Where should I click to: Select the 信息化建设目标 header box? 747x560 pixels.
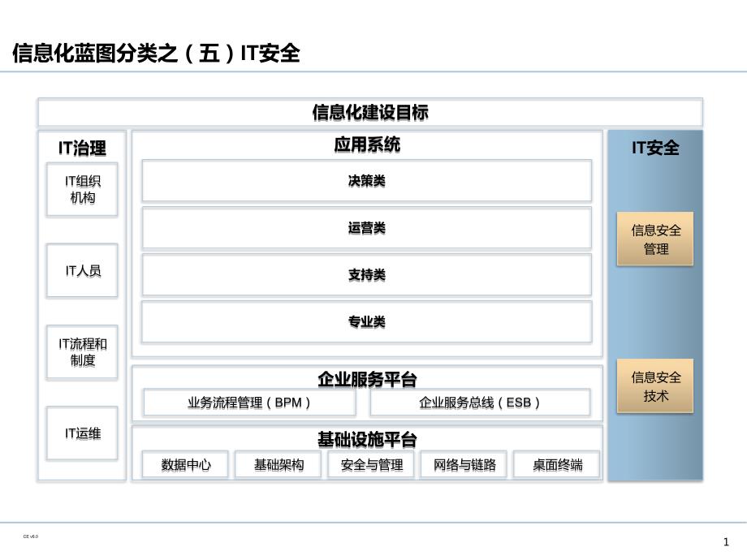click(370, 112)
